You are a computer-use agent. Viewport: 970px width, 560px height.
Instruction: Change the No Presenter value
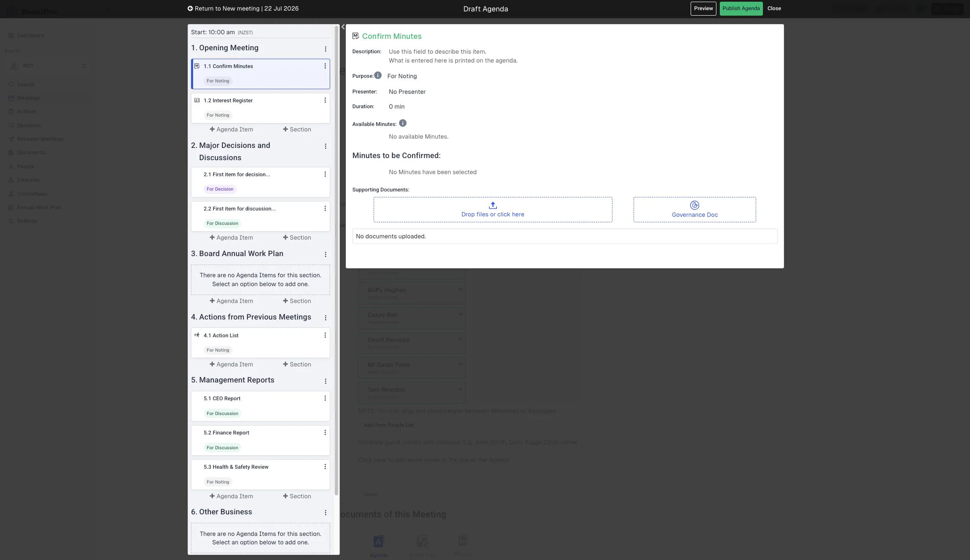[x=407, y=92]
